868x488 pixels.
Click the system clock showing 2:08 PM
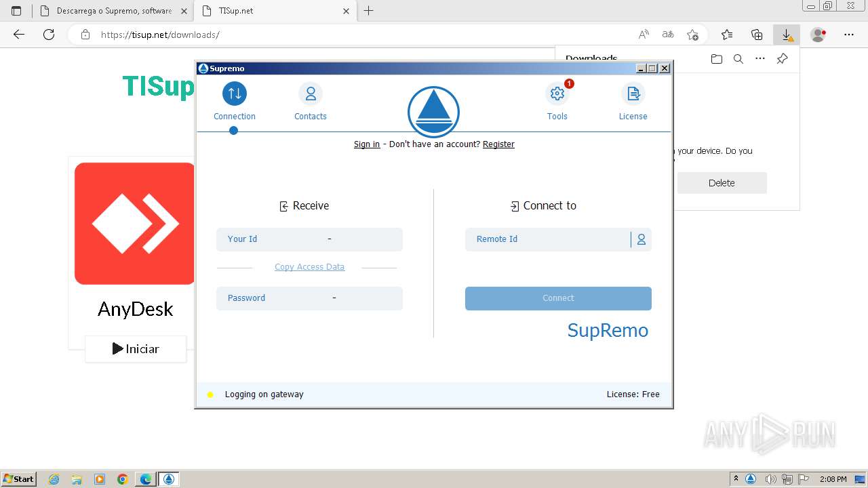click(833, 479)
